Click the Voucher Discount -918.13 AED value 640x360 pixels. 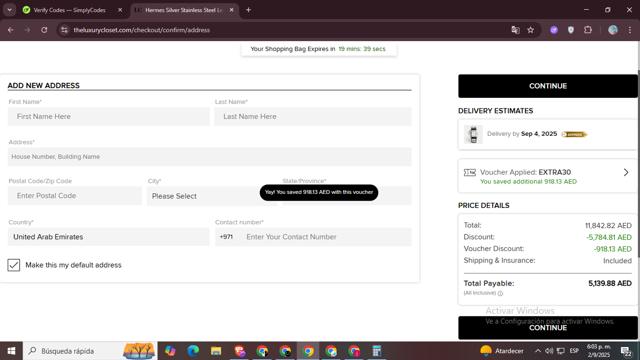pyautogui.click(x=612, y=249)
